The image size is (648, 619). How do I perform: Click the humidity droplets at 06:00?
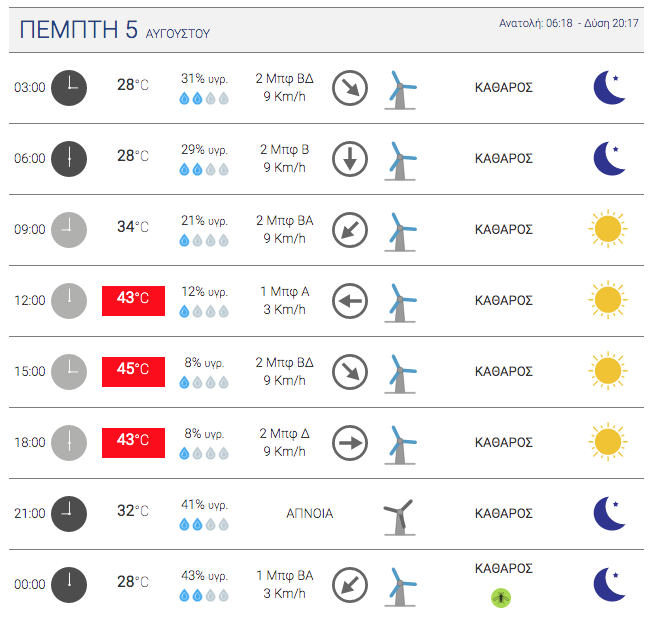(204, 170)
